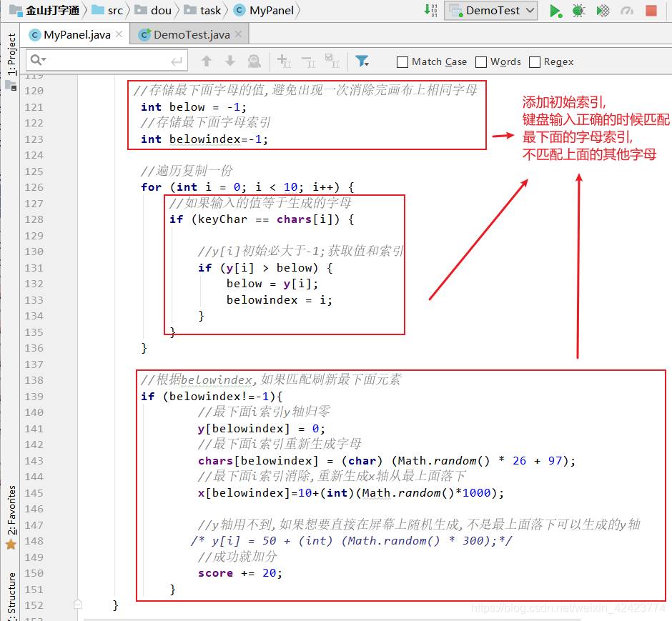Click on 'int below = -1;' line

coord(193,107)
